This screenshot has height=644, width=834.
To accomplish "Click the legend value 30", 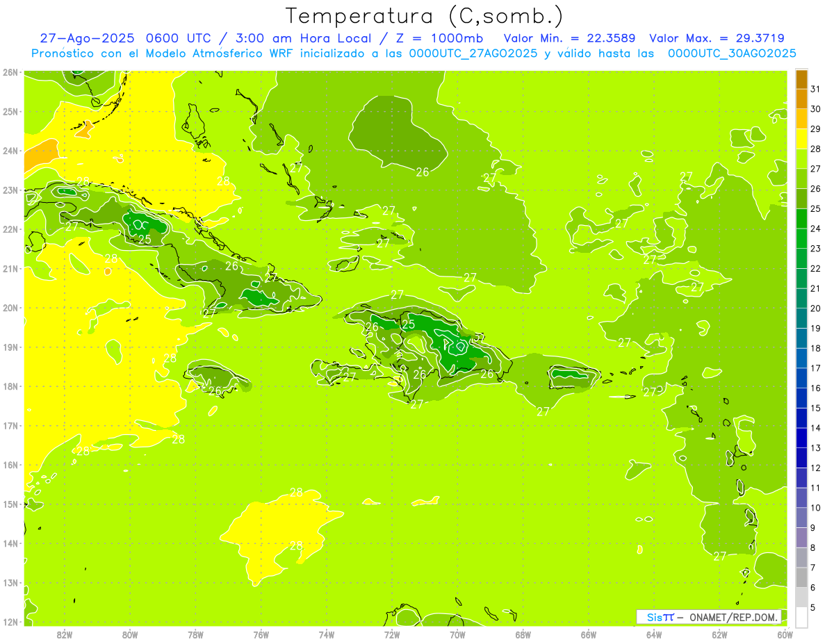I will click(816, 109).
